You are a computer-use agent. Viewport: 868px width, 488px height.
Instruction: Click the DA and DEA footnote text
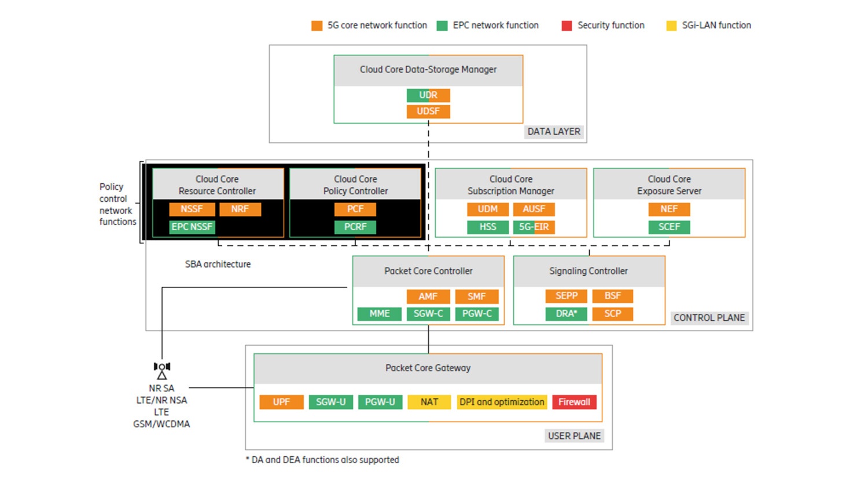[323, 460]
